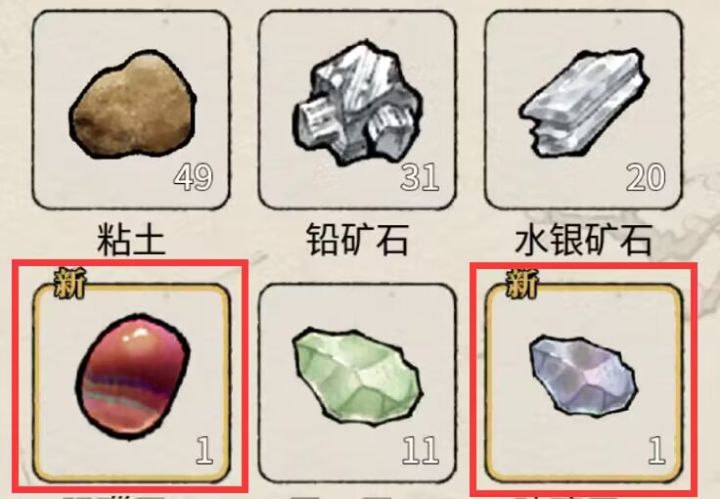Select the gray lead ore chunk
Image resolution: width=720 pixels, height=499 pixels.
(357, 104)
